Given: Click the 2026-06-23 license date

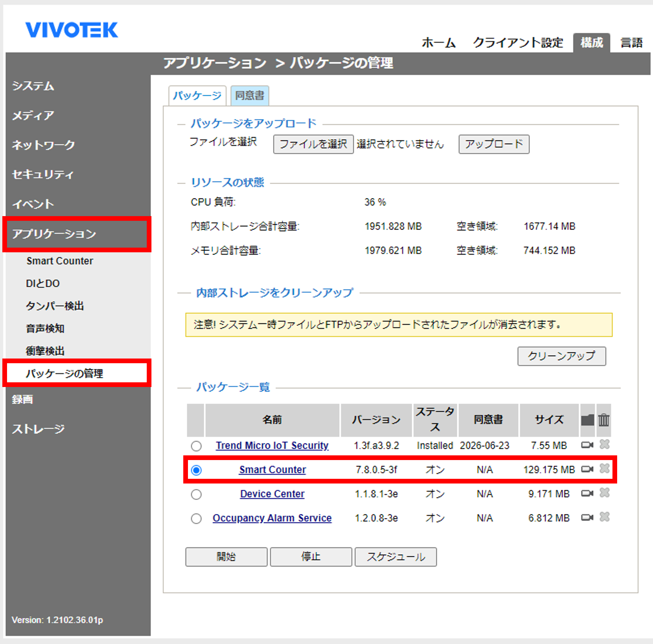Looking at the screenshot, I should coord(484,446).
